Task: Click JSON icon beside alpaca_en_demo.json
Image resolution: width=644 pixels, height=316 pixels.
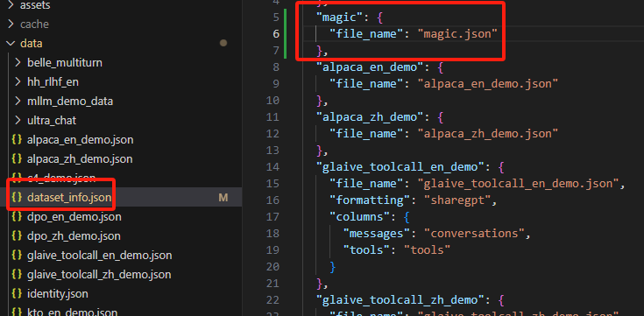Action: (17, 140)
